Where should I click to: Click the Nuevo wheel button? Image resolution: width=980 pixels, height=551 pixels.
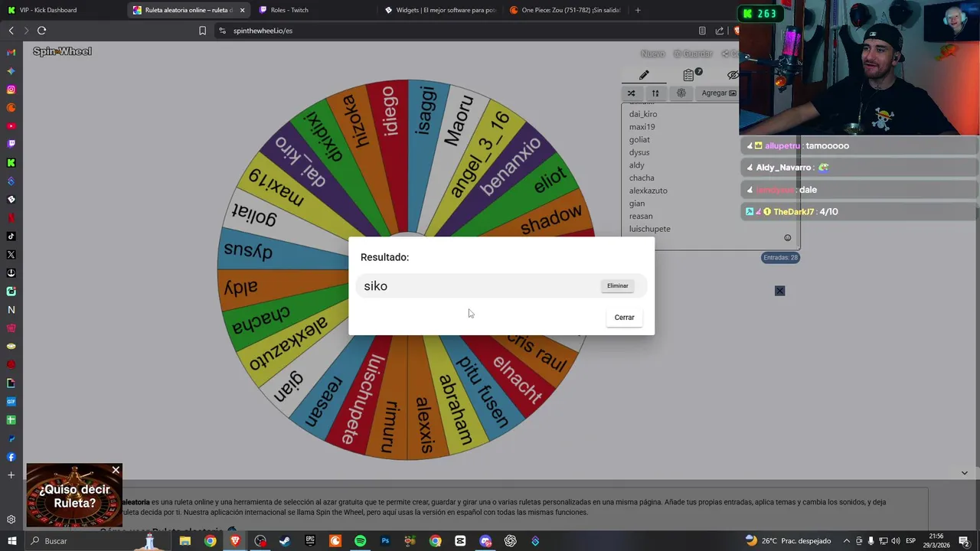(x=652, y=54)
